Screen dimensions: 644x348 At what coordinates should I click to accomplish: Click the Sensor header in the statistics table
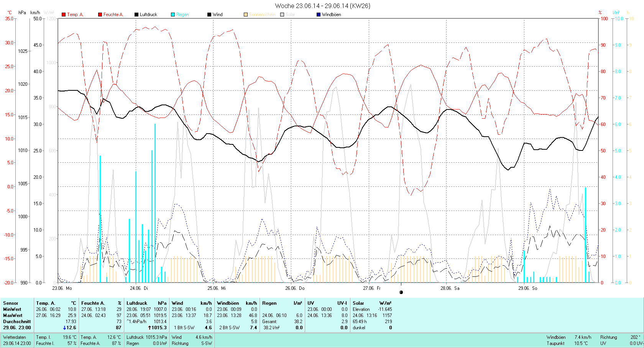coord(11,303)
